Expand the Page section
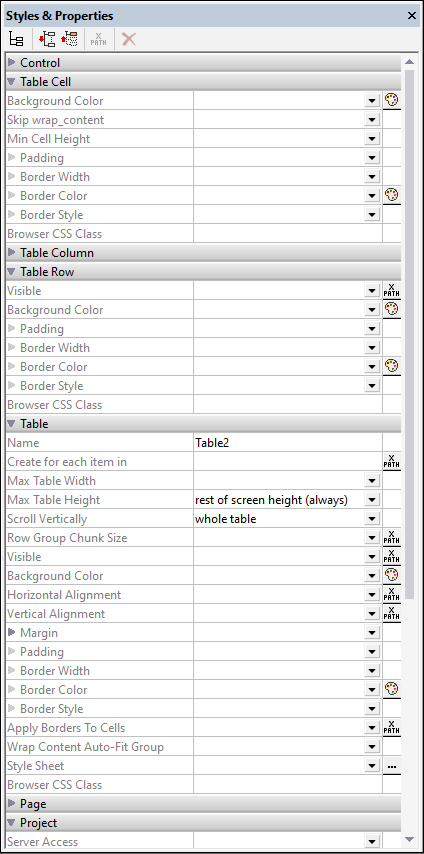424x854 pixels. tap(12, 803)
